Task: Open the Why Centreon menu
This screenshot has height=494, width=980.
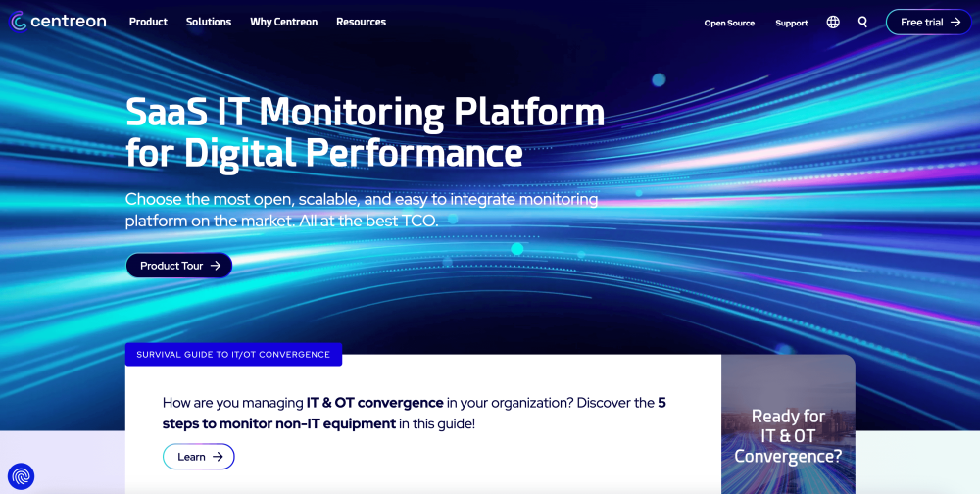Action: (283, 22)
